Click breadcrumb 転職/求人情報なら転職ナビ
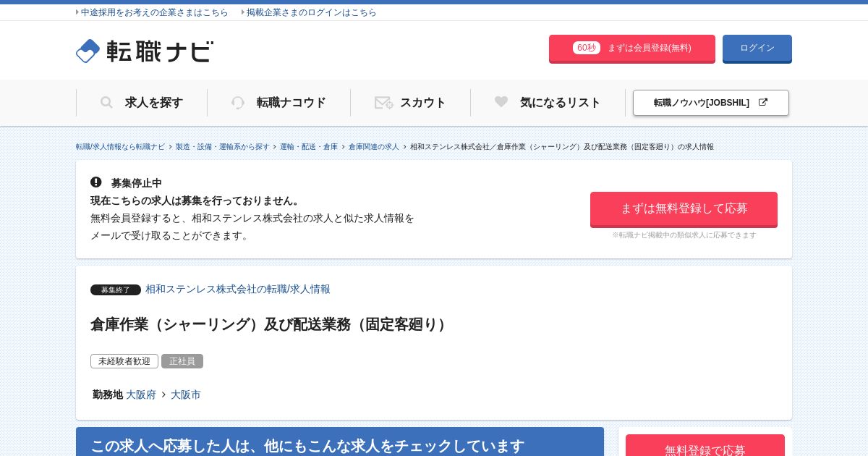This screenshot has width=868, height=456. (120, 147)
